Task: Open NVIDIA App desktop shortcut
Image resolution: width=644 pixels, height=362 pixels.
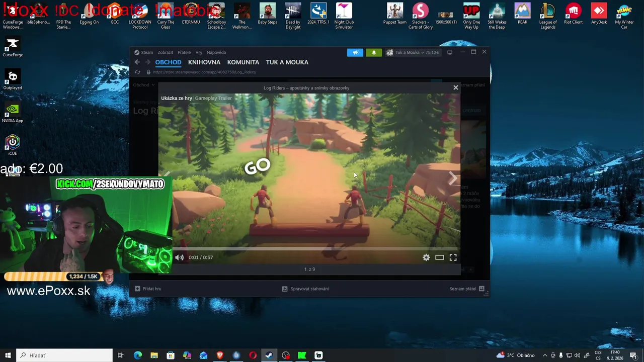Action: 13,113
